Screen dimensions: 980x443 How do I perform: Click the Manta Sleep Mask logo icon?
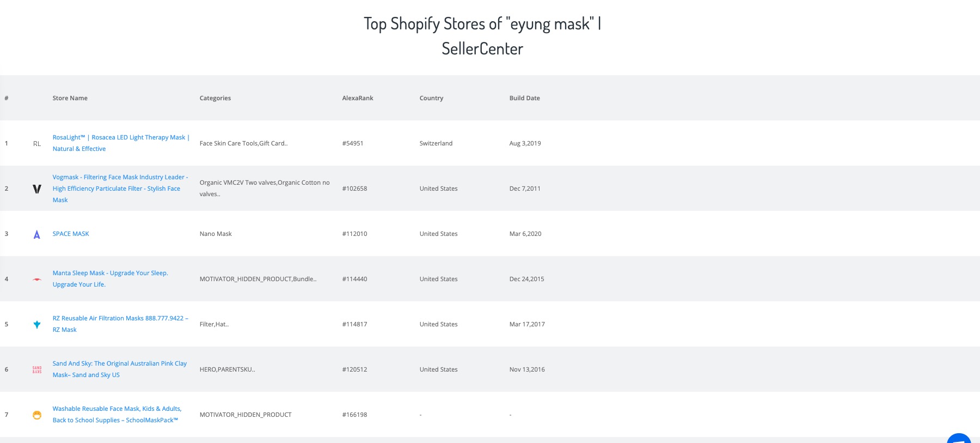coord(37,280)
